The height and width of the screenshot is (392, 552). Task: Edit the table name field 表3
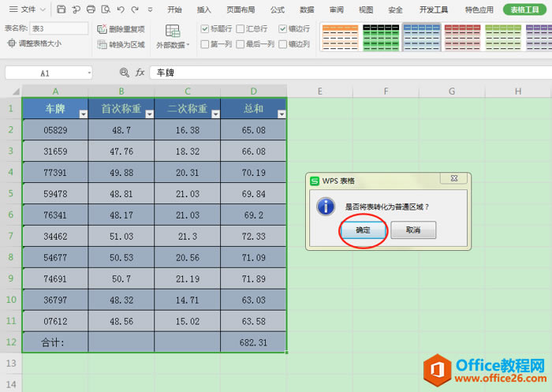[59, 28]
